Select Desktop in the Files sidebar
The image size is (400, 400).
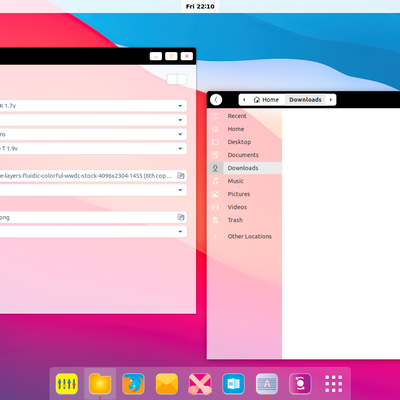[x=244, y=142]
